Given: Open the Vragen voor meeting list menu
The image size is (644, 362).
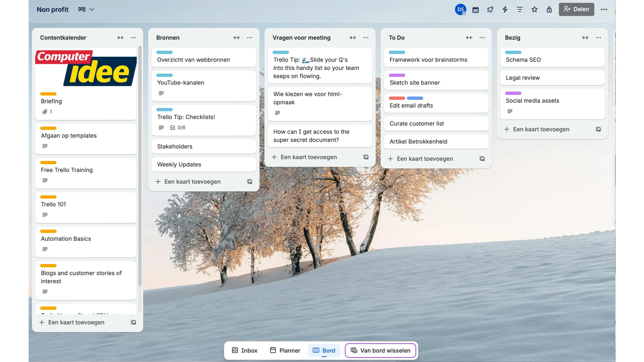Looking at the screenshot, I should (x=366, y=38).
